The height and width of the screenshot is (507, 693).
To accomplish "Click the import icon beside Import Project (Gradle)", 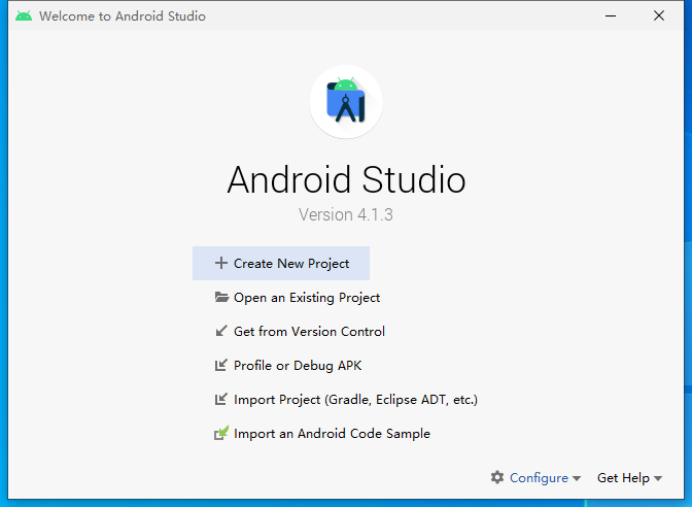I will click(221, 399).
